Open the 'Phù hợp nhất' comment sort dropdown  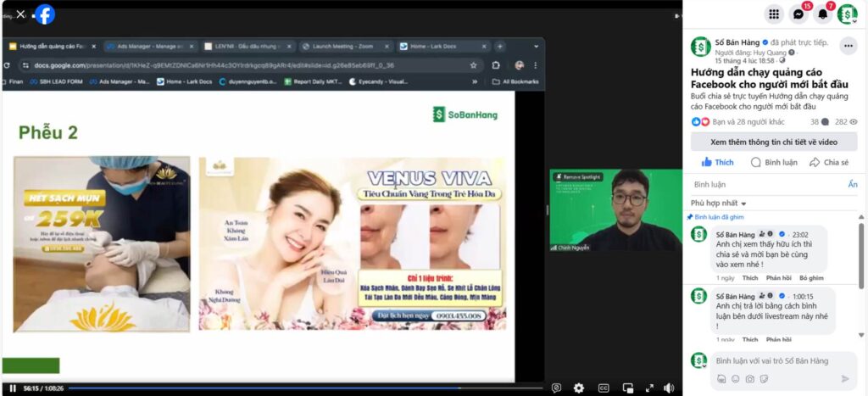click(719, 203)
